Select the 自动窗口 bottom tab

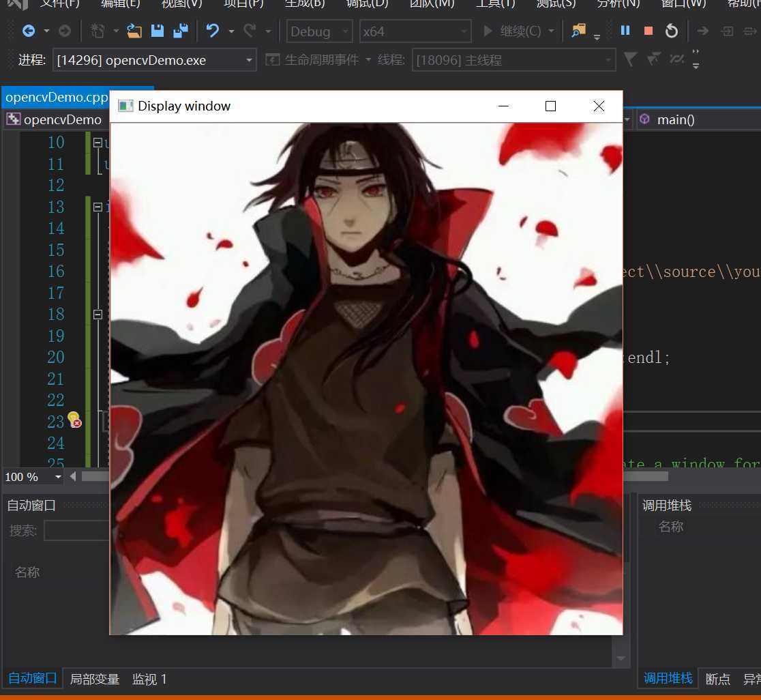coord(32,678)
